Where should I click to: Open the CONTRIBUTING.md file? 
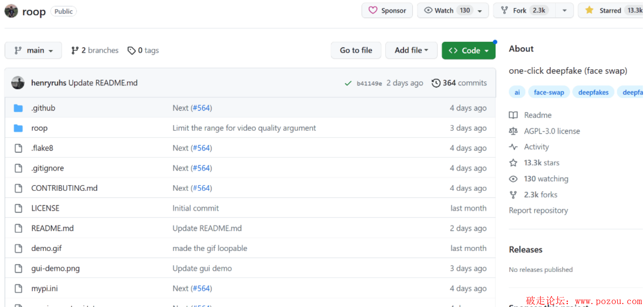(x=64, y=188)
